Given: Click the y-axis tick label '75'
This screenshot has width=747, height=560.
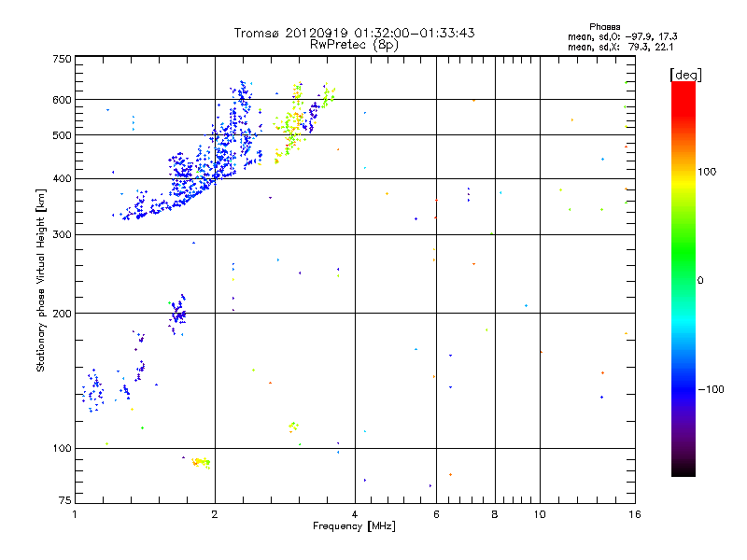Looking at the screenshot, I should 65,500.
